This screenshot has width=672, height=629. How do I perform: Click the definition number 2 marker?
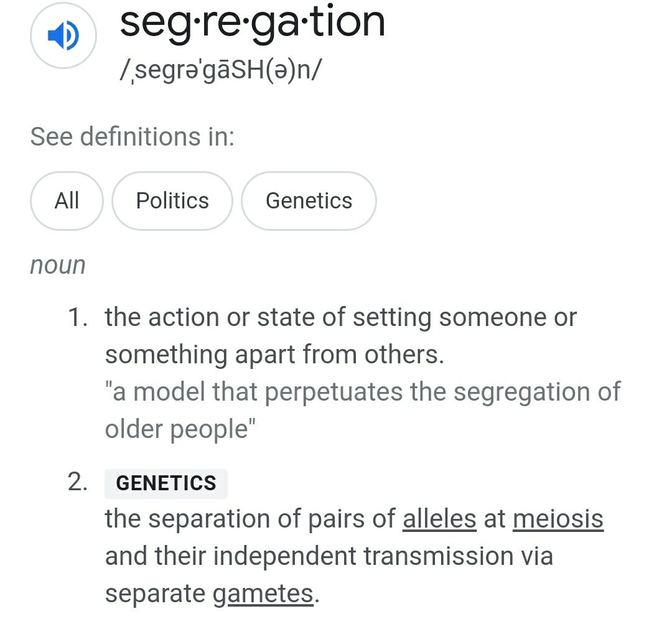pos(78,482)
